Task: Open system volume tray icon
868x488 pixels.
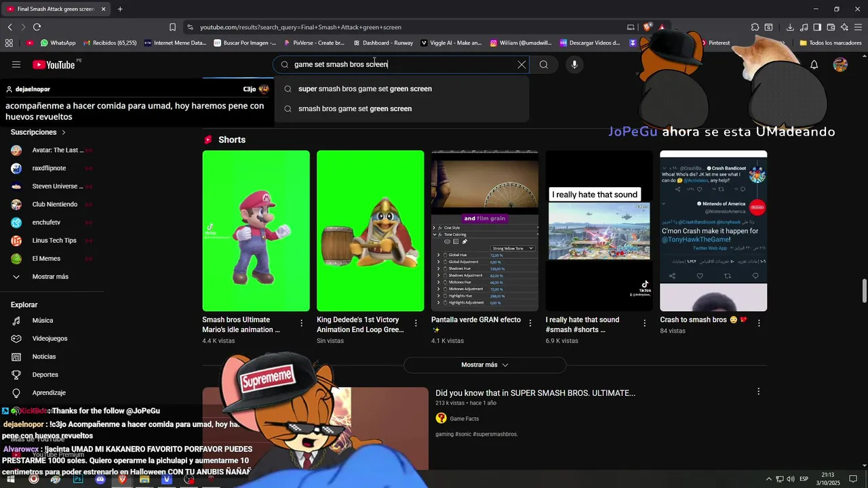Action: tap(791, 479)
